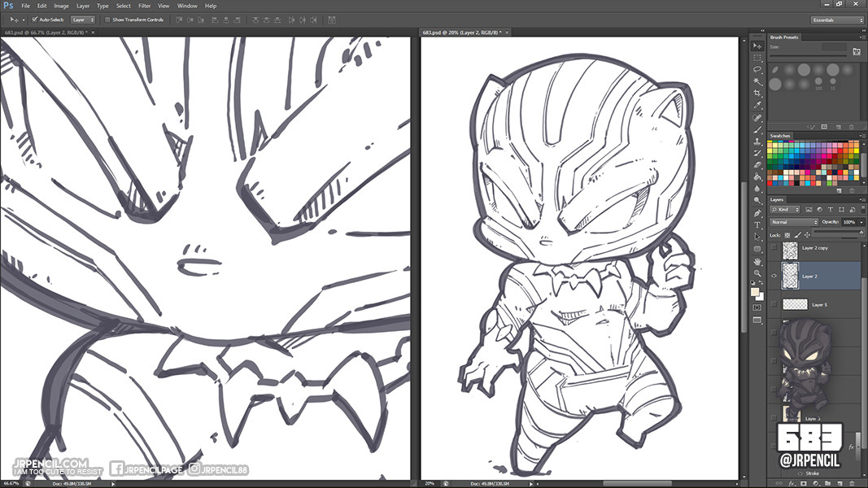Select the Hand tool
This screenshot has height=488, width=868.
click(x=757, y=261)
